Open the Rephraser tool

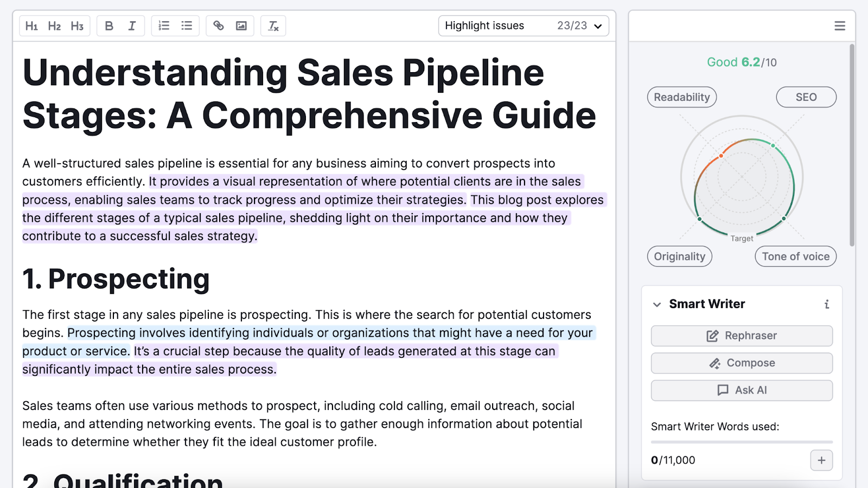click(741, 335)
